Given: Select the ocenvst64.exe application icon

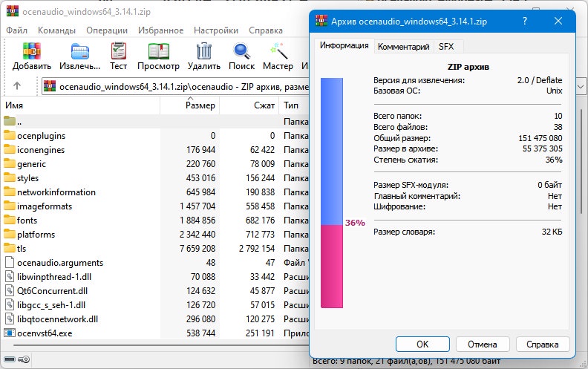Looking at the screenshot, I should (x=10, y=333).
